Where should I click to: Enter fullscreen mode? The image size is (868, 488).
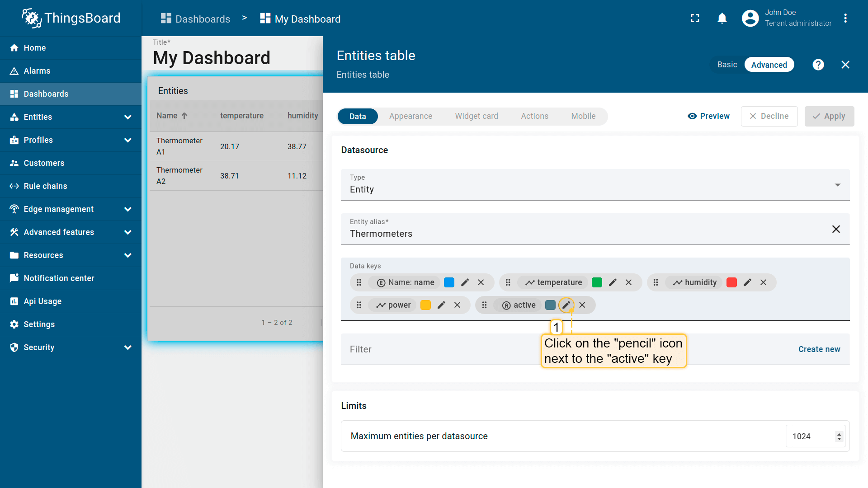click(x=695, y=19)
